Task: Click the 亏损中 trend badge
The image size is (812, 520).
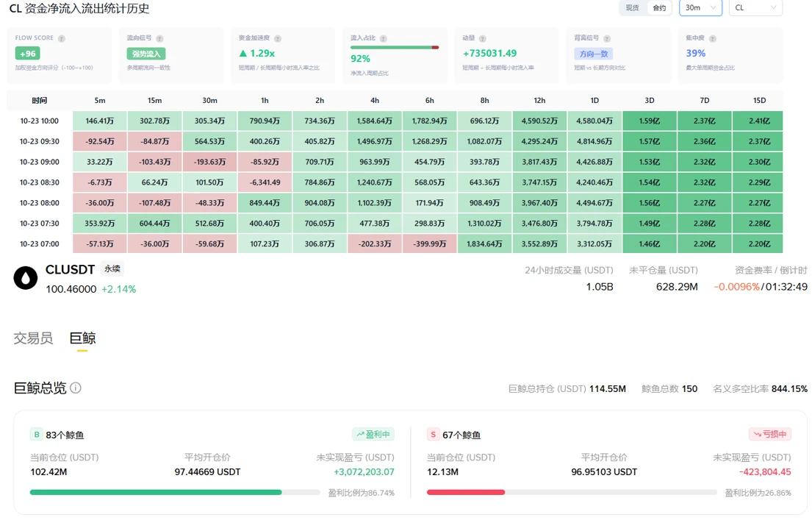Action: tap(770, 435)
